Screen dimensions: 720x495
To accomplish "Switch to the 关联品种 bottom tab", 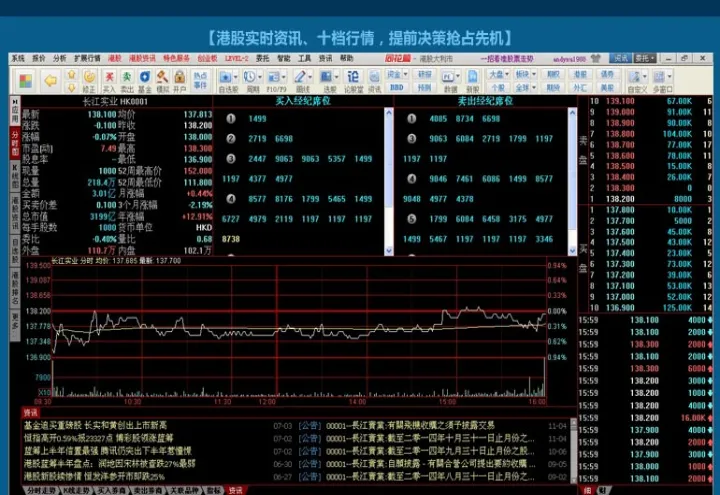I will click(x=184, y=490).
